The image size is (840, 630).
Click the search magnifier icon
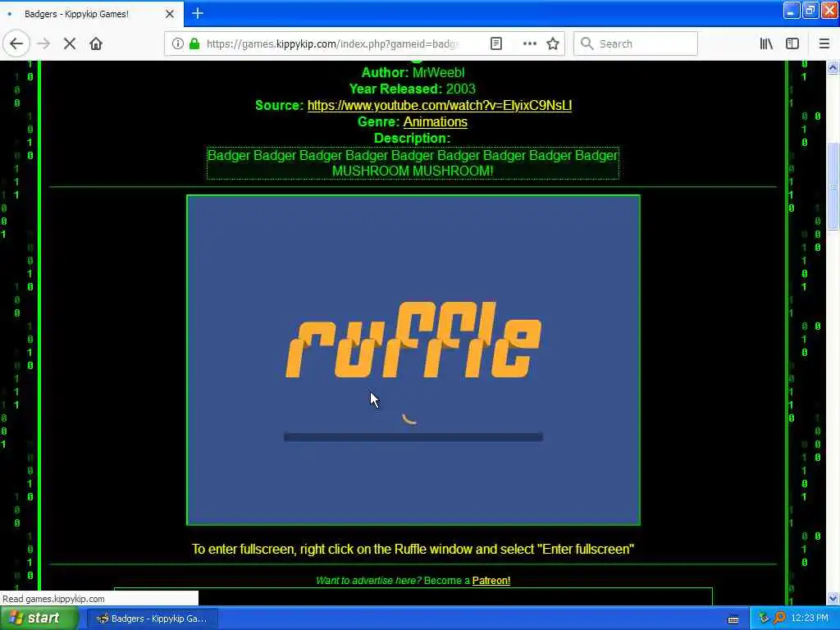[x=587, y=43]
